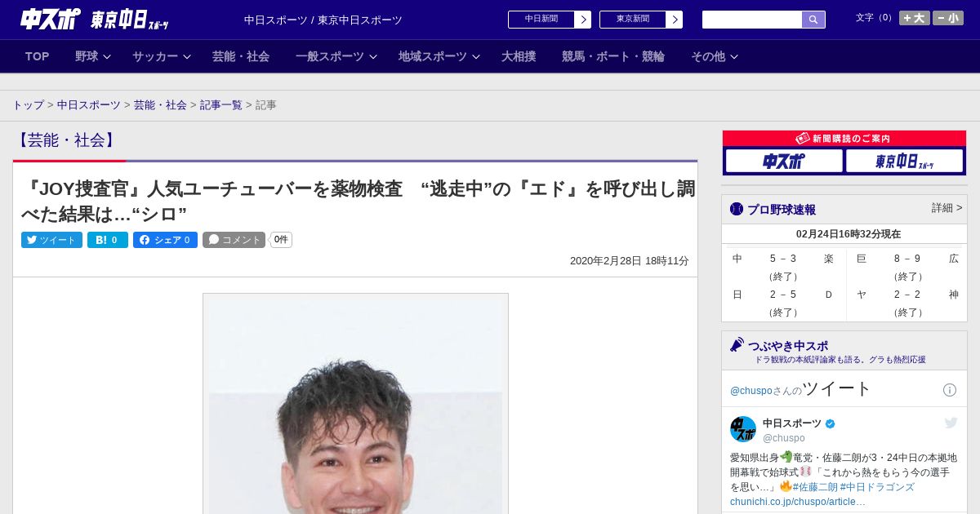Open the chunichi.co.jp/chuspo/article link
Image resolution: width=980 pixels, height=514 pixels.
point(797,501)
